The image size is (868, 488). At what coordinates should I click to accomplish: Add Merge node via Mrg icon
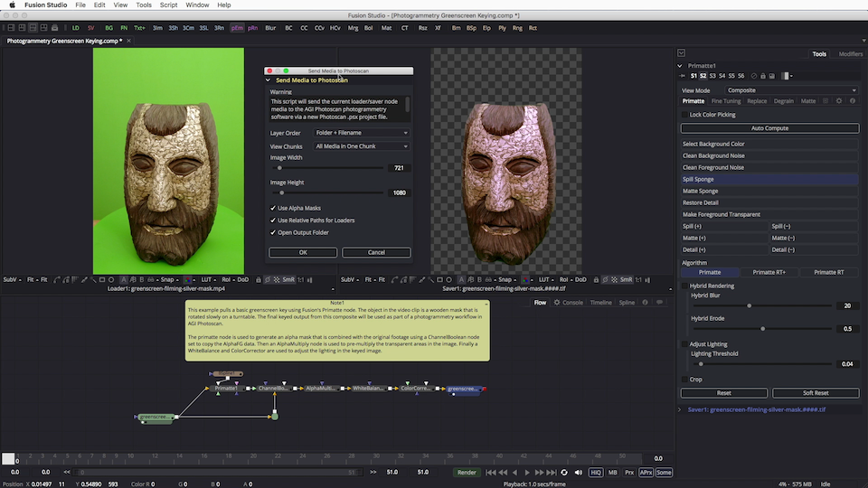point(353,28)
